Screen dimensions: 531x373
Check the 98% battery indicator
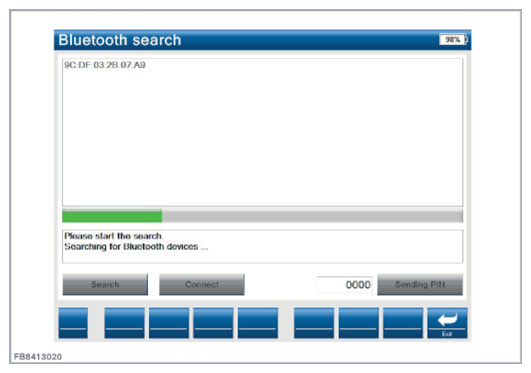click(453, 39)
